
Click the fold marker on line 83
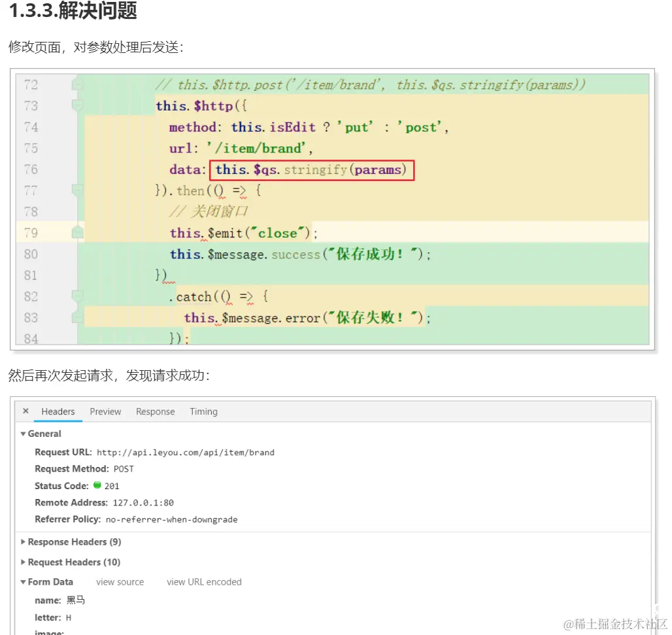tap(78, 317)
